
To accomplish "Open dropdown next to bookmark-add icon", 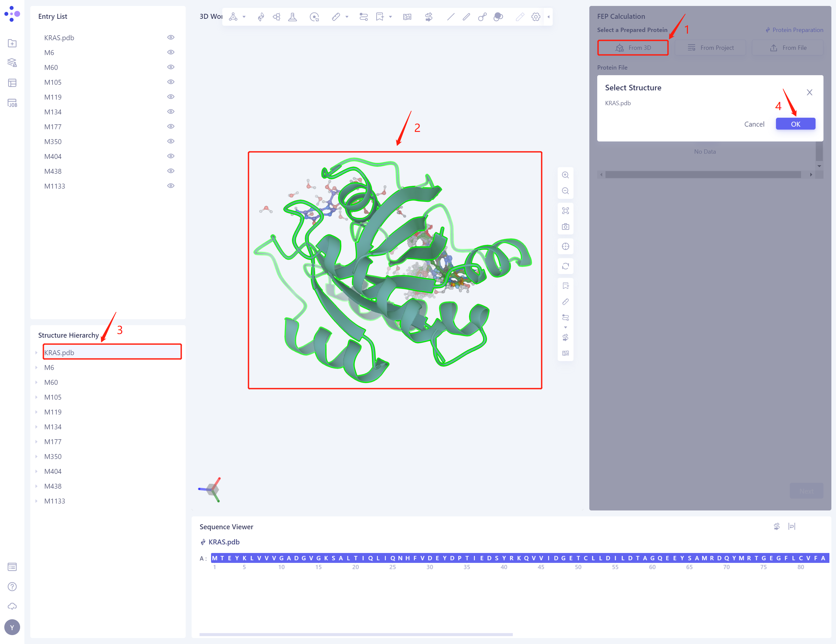I will (x=390, y=17).
